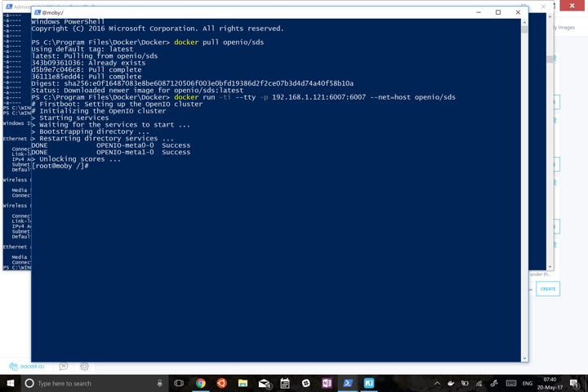Click the ENG language indicator

pos(528,383)
